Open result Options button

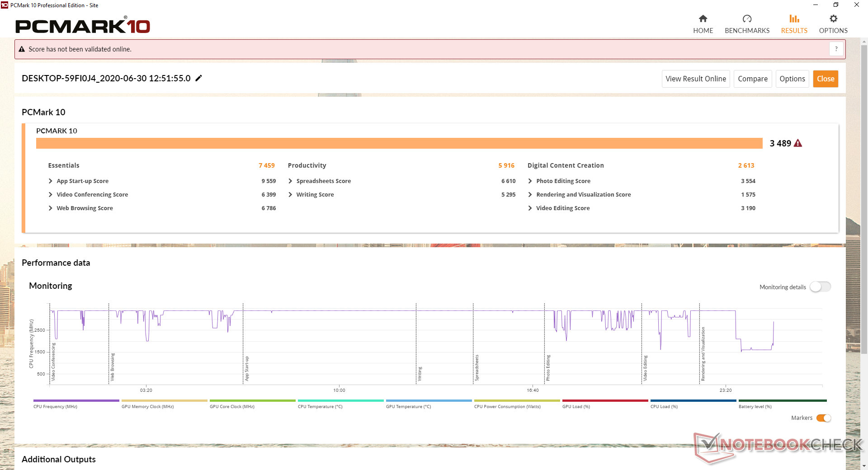click(792, 79)
